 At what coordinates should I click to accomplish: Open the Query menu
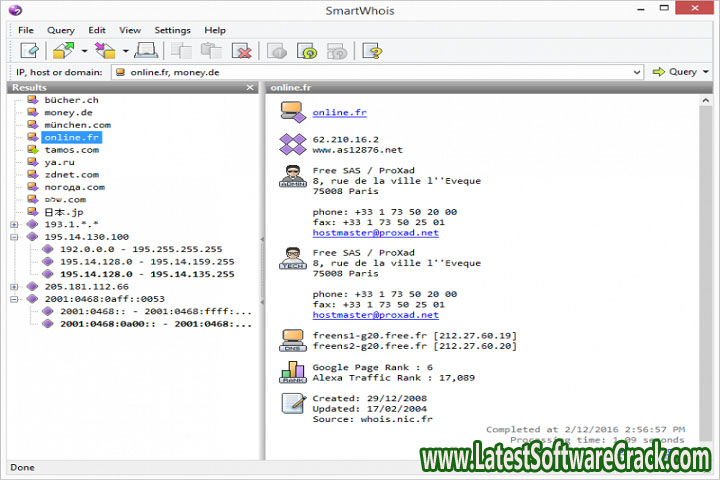61,30
